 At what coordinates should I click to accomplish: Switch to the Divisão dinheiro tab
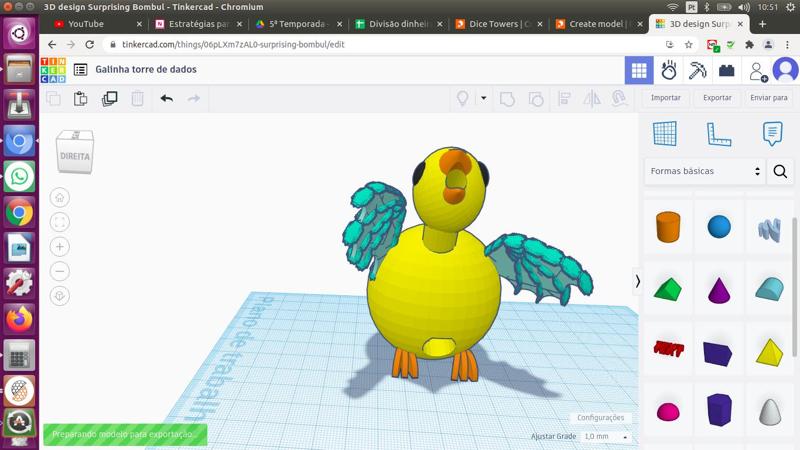[x=397, y=24]
